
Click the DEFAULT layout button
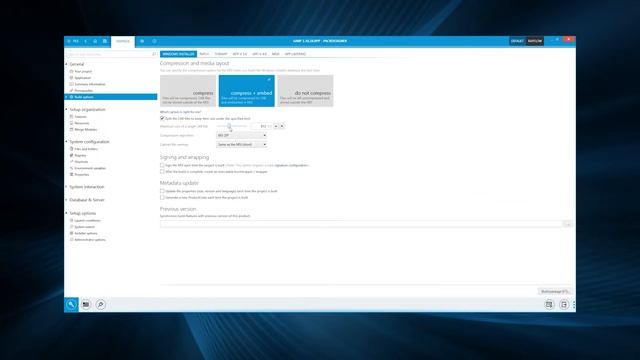pyautogui.click(x=517, y=41)
